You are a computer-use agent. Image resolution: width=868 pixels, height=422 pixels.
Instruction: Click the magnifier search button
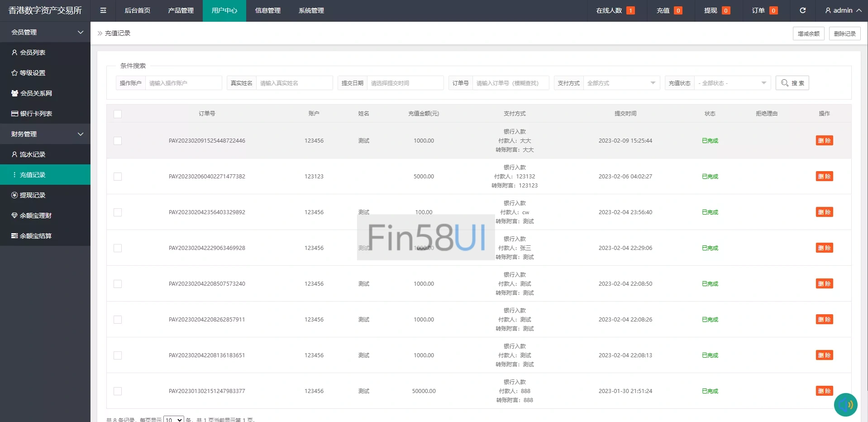pos(792,83)
